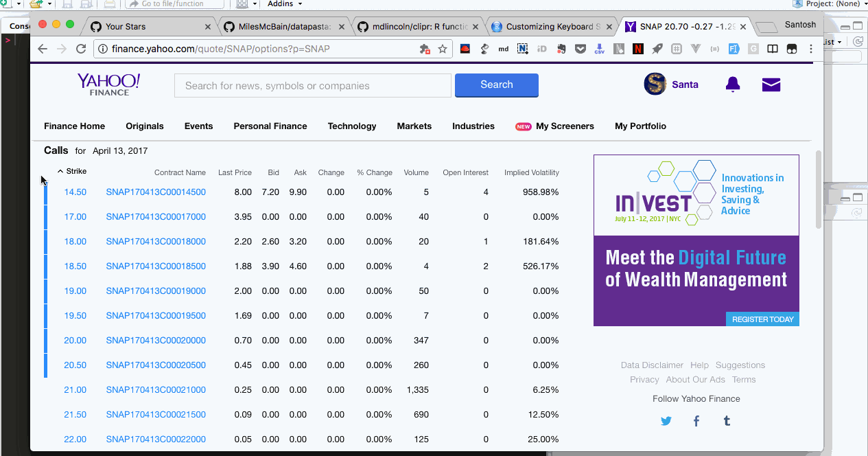The image size is (868, 456).
Task: Open Personal Finance menu item
Action: (x=270, y=126)
